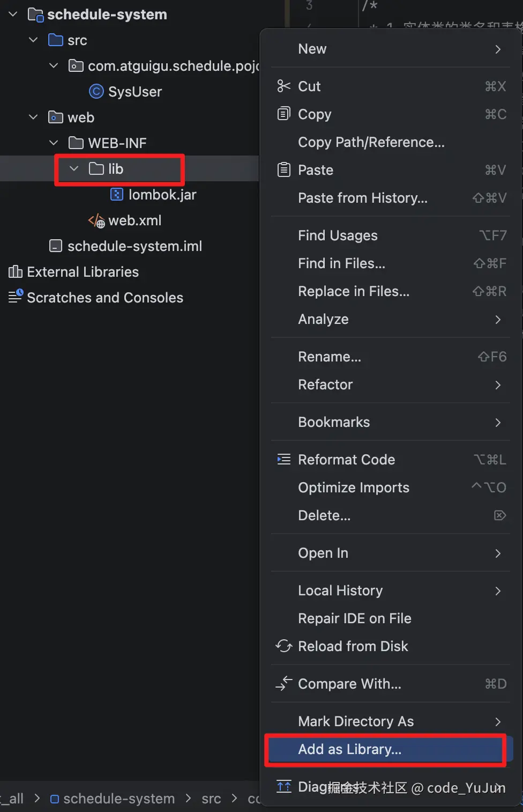
Task: Collapse the WEB-INF folder chevron
Action: (x=54, y=143)
